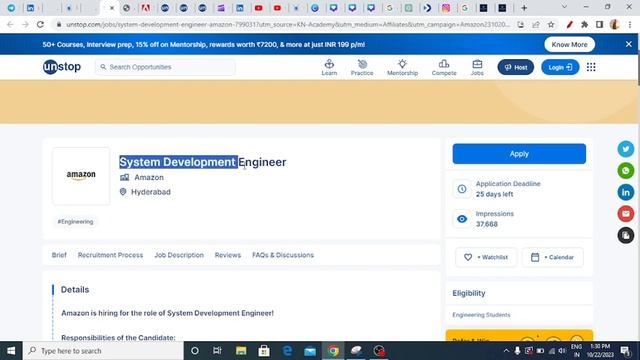The image size is (640, 360).
Task: Click the Amazon company logo
Action: click(x=81, y=176)
